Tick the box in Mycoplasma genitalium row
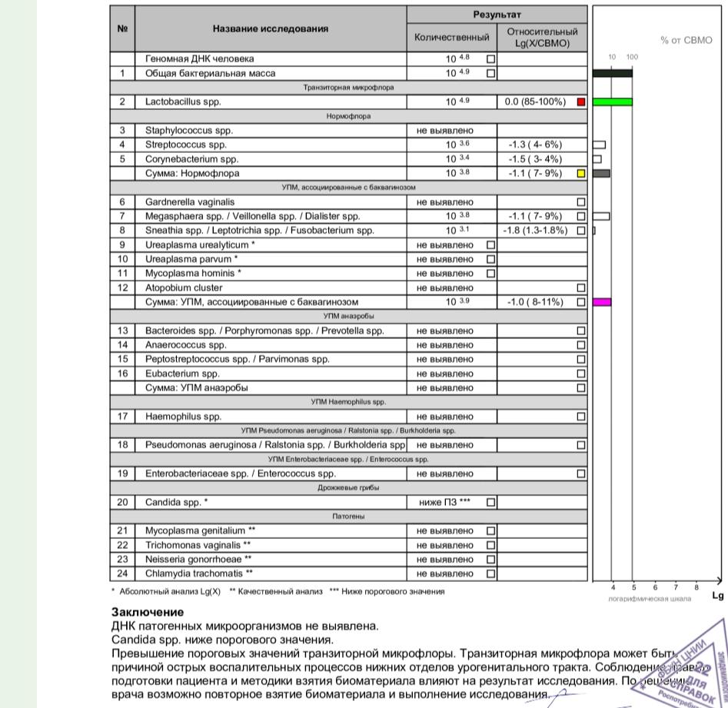Image resolution: width=728 pixels, height=708 pixels. pos(491,531)
